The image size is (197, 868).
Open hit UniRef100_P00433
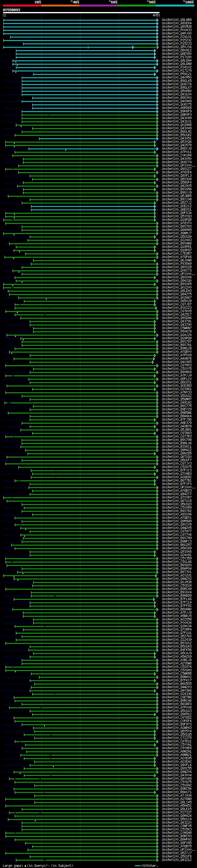(177, 30)
